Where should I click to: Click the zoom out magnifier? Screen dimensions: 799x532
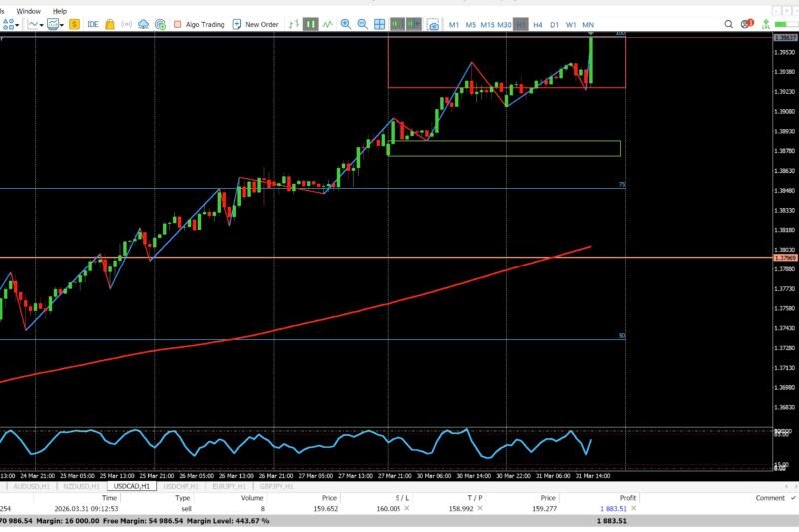(x=362, y=24)
